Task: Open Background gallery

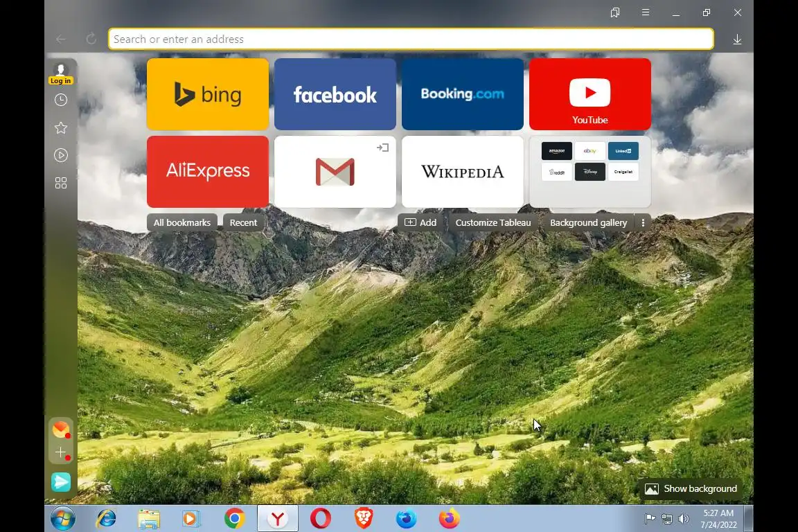Action: click(588, 222)
